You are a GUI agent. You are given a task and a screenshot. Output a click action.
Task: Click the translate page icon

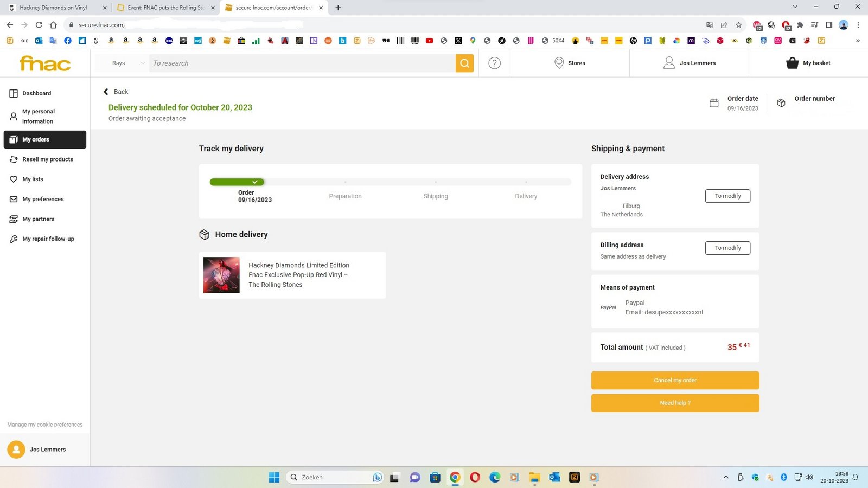click(x=710, y=25)
